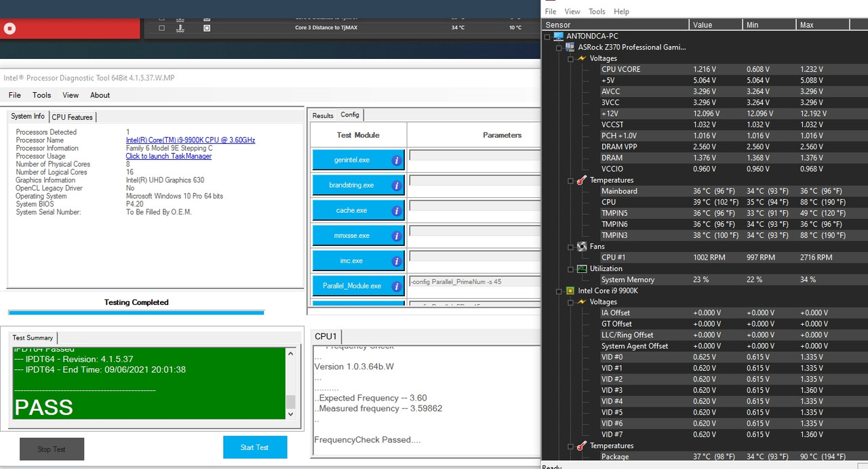This screenshot has width=868, height=469.
Task: Click info icon on brandstring.exe module
Action: tap(397, 186)
